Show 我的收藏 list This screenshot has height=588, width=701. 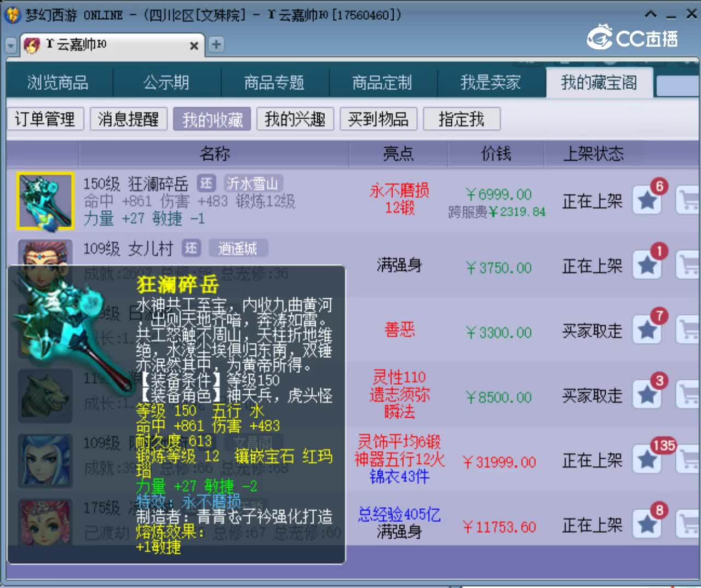212,119
